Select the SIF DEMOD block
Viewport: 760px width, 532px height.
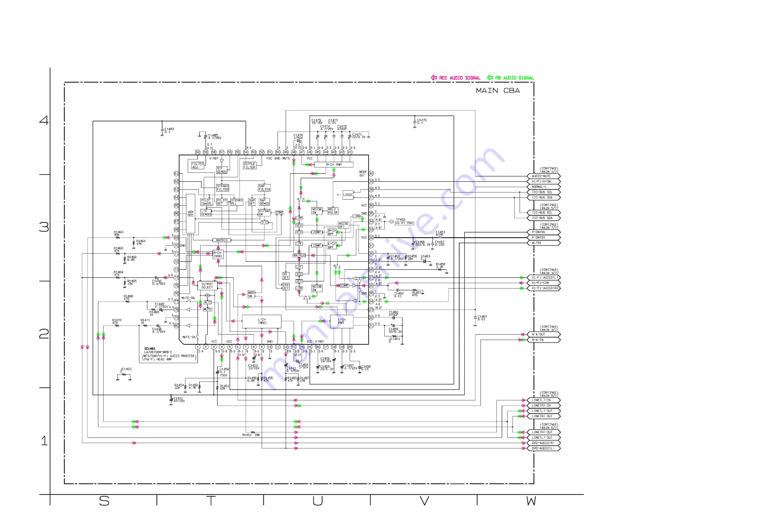(x=222, y=171)
